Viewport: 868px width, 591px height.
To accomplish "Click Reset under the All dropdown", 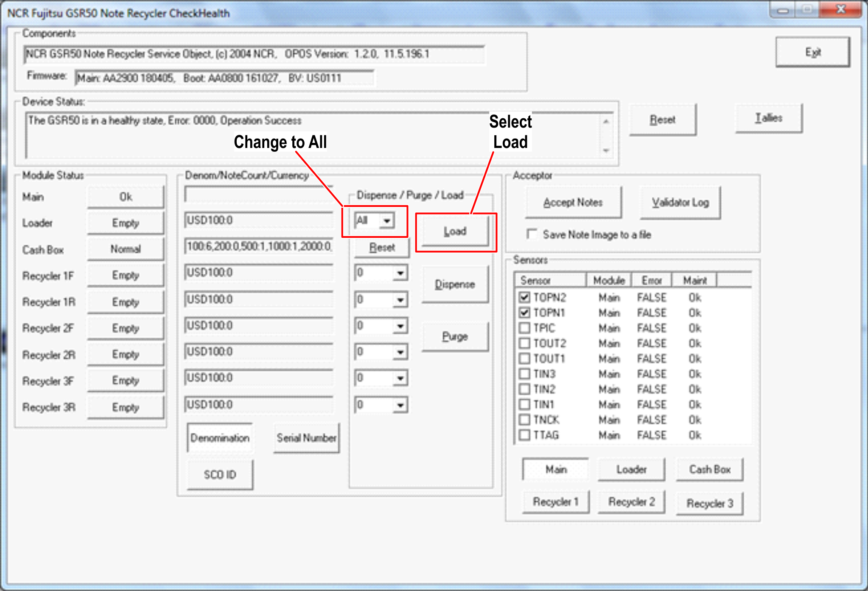I will tap(382, 247).
